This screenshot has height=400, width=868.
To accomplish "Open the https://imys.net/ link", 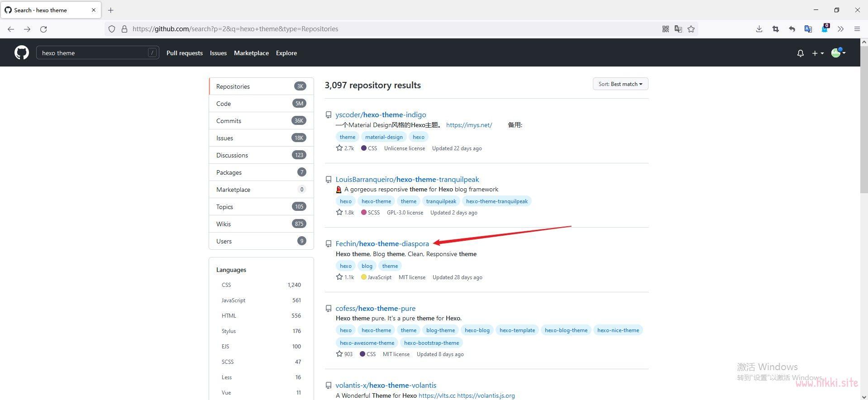I will coord(469,125).
